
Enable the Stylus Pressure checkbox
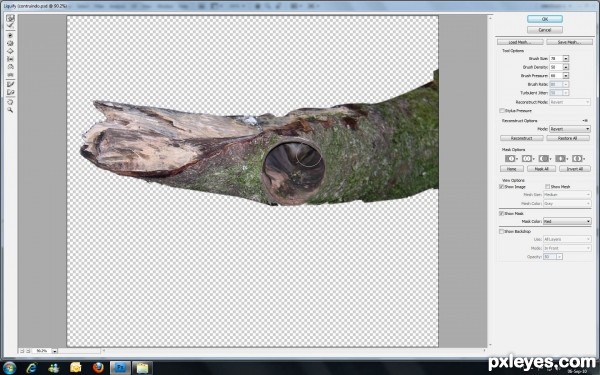tap(502, 111)
